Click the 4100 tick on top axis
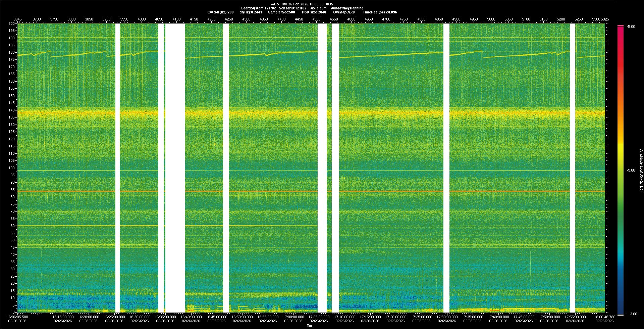 (176, 19)
